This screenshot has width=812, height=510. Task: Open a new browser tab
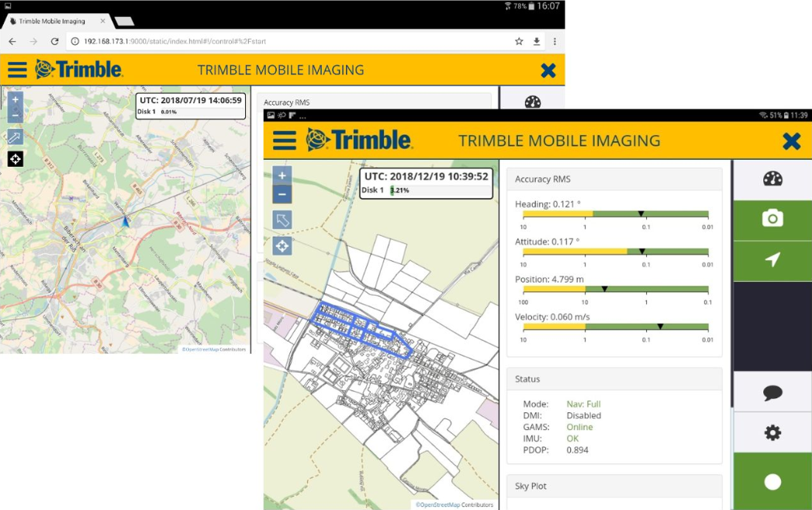pyautogui.click(x=124, y=21)
